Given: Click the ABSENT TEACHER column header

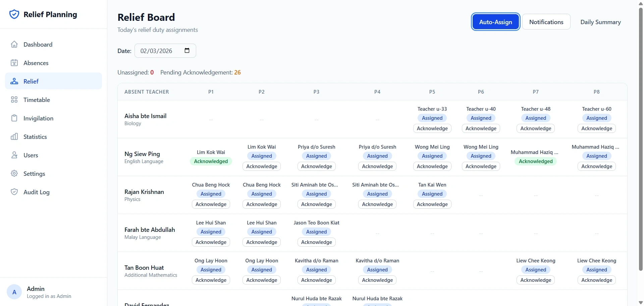Looking at the screenshot, I should (x=147, y=92).
